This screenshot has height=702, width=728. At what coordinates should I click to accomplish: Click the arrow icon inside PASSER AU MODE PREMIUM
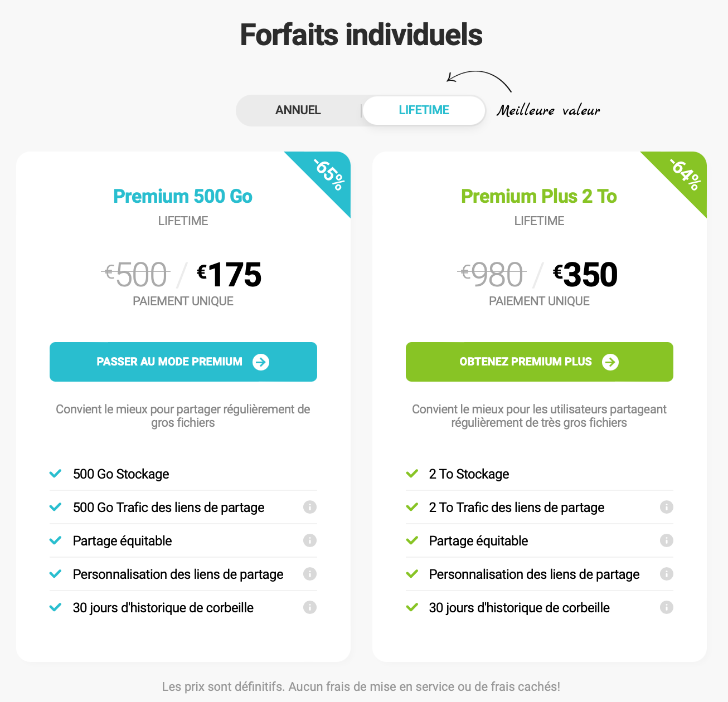pyautogui.click(x=260, y=362)
